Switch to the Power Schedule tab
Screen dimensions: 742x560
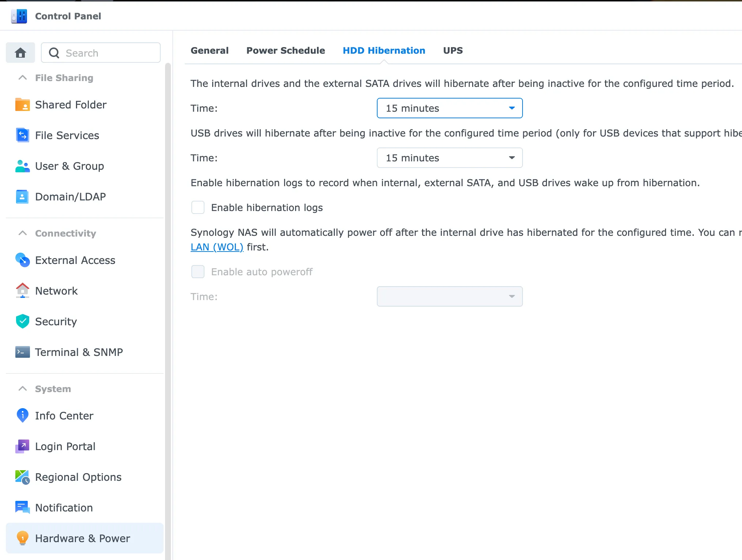pos(286,51)
